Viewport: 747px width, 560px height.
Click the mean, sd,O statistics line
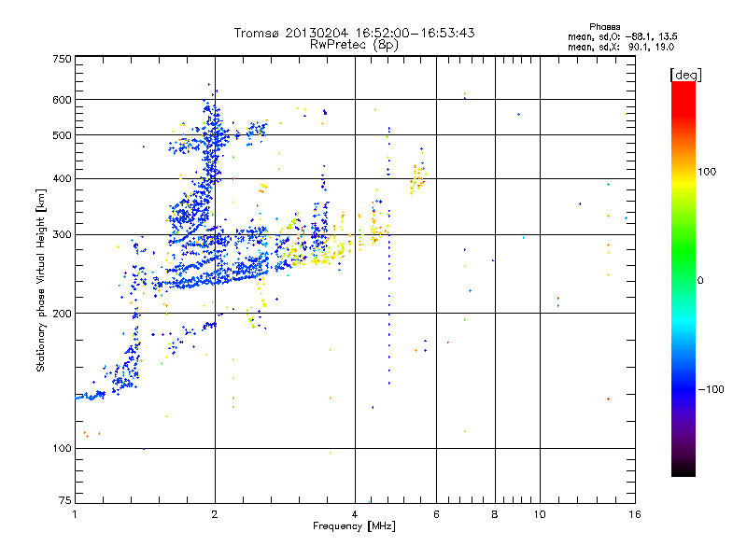(x=622, y=36)
